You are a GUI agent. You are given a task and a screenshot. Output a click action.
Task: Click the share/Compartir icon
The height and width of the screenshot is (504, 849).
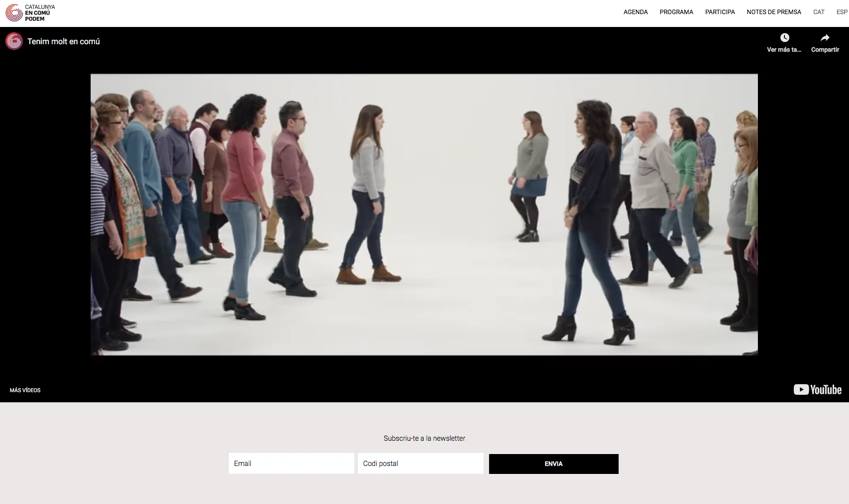point(824,38)
